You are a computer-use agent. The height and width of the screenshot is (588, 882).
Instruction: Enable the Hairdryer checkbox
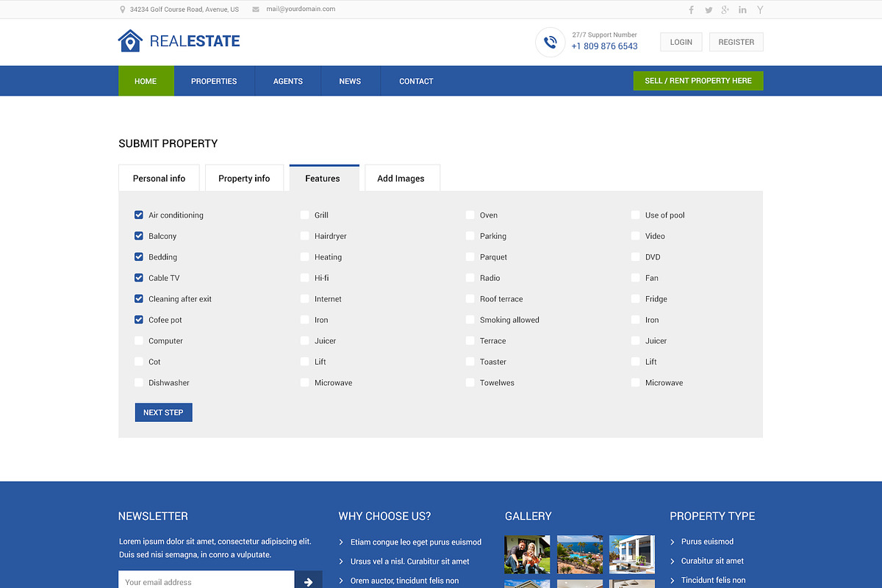click(304, 236)
